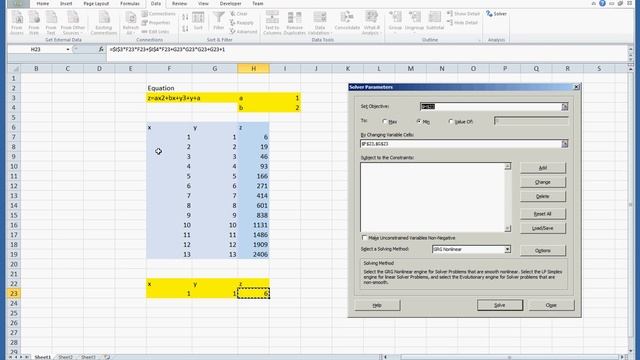The height and width of the screenshot is (360, 640).
Task: Click the Consolidate icon
Action: [347, 21]
